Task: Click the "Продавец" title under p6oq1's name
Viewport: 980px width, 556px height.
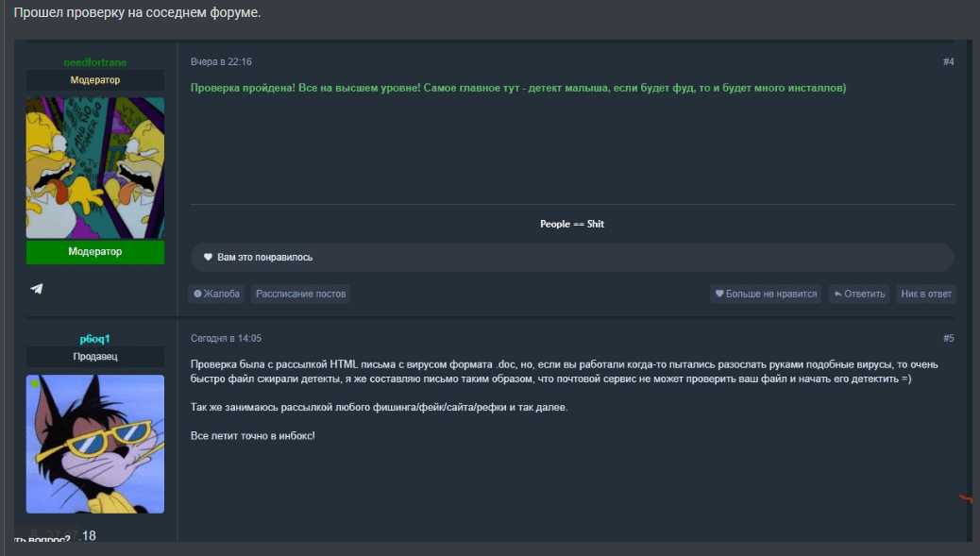Action: pyautogui.click(x=94, y=357)
